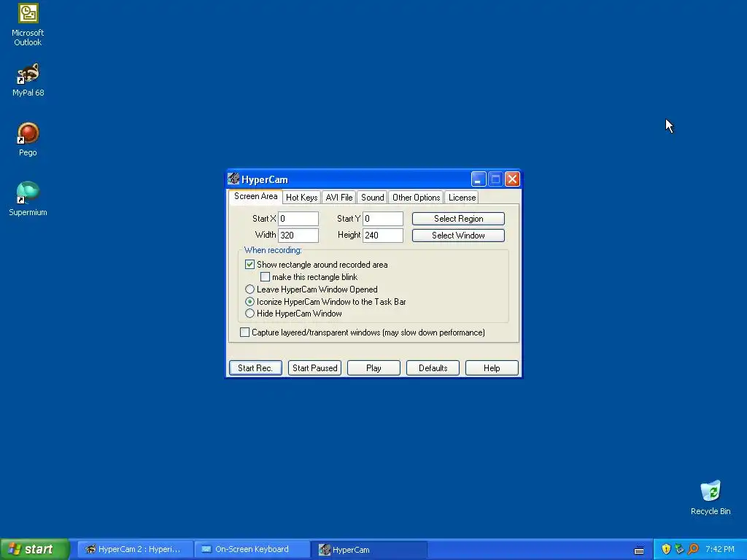Switch to HyperCam 2 browser taskbar item
The image size is (747, 560).
click(x=136, y=549)
